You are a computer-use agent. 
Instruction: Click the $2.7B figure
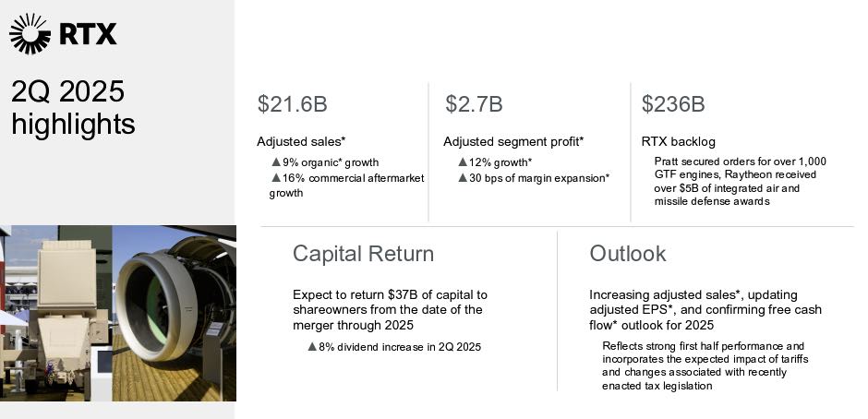pos(474,104)
